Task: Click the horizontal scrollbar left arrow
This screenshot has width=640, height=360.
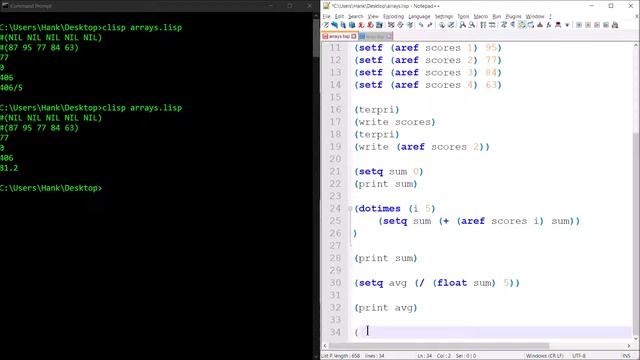Action: click(325, 346)
